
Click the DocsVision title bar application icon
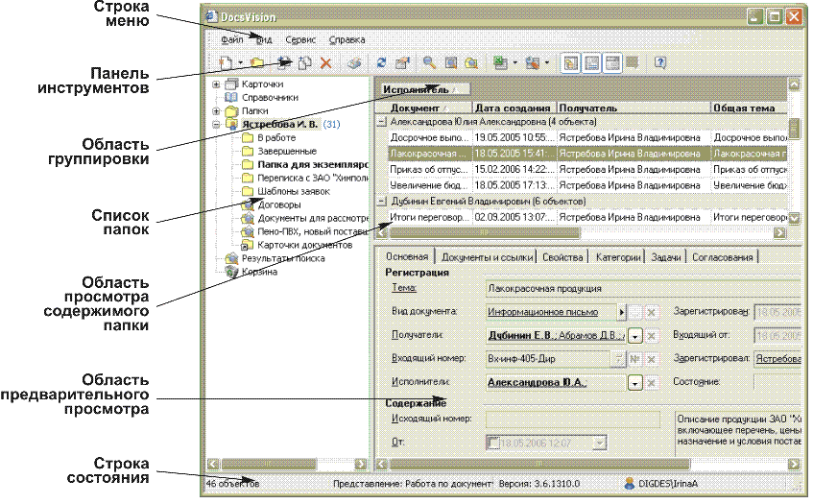pyautogui.click(x=211, y=16)
